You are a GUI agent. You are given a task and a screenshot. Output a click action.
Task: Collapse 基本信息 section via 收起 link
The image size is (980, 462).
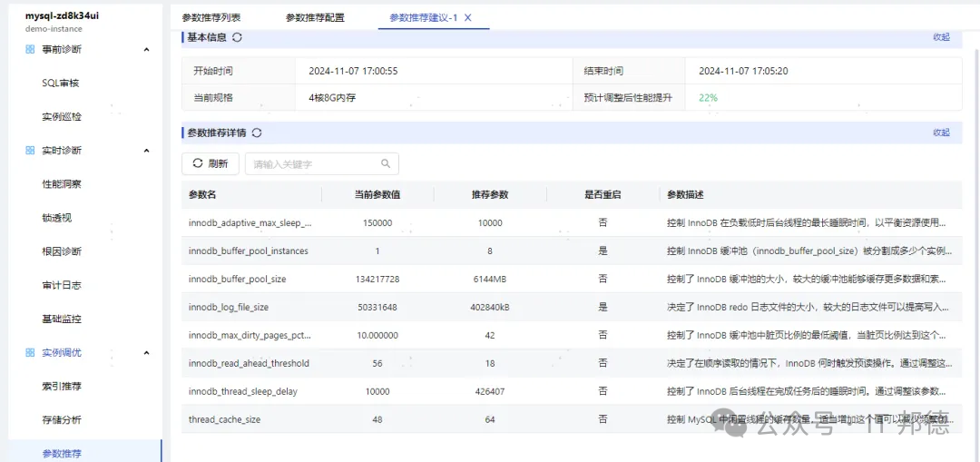pyautogui.click(x=941, y=37)
